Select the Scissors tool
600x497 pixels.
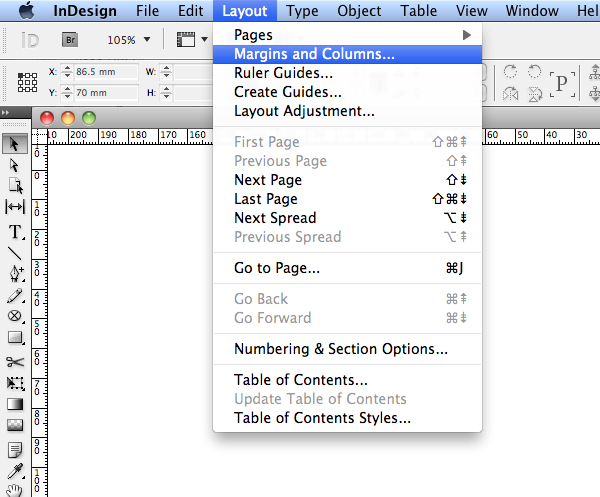(15, 362)
